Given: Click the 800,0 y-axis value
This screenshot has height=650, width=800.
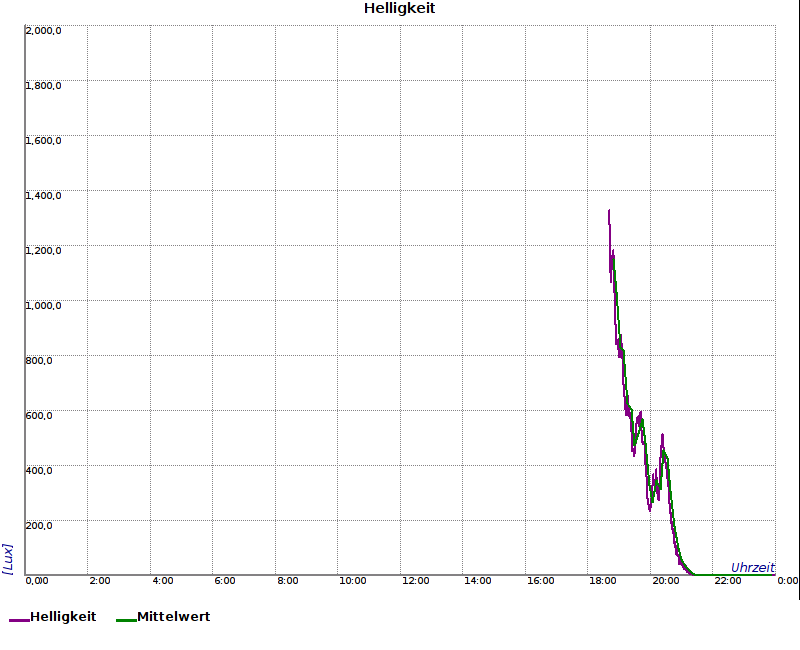Looking at the screenshot, I should pyautogui.click(x=39, y=361).
